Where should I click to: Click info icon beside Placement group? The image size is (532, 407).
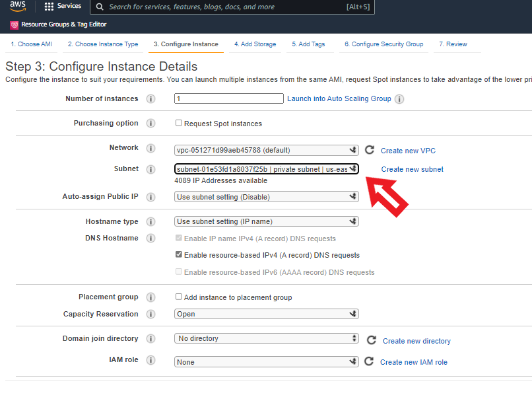pos(150,297)
